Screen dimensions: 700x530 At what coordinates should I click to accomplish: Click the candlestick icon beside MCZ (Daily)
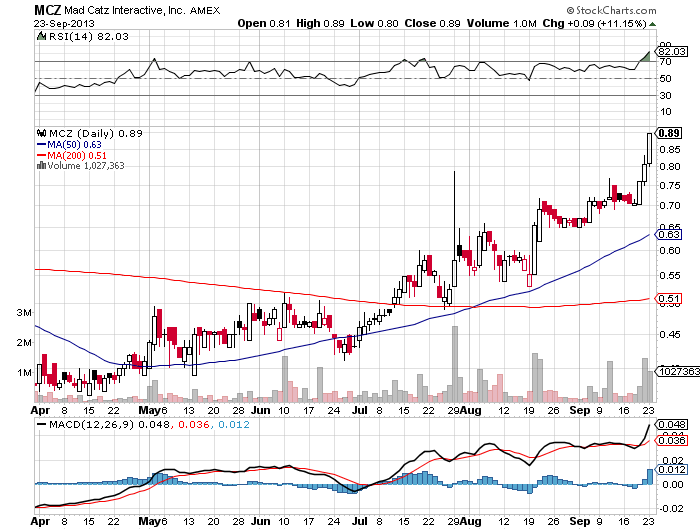pyautogui.click(x=42, y=133)
